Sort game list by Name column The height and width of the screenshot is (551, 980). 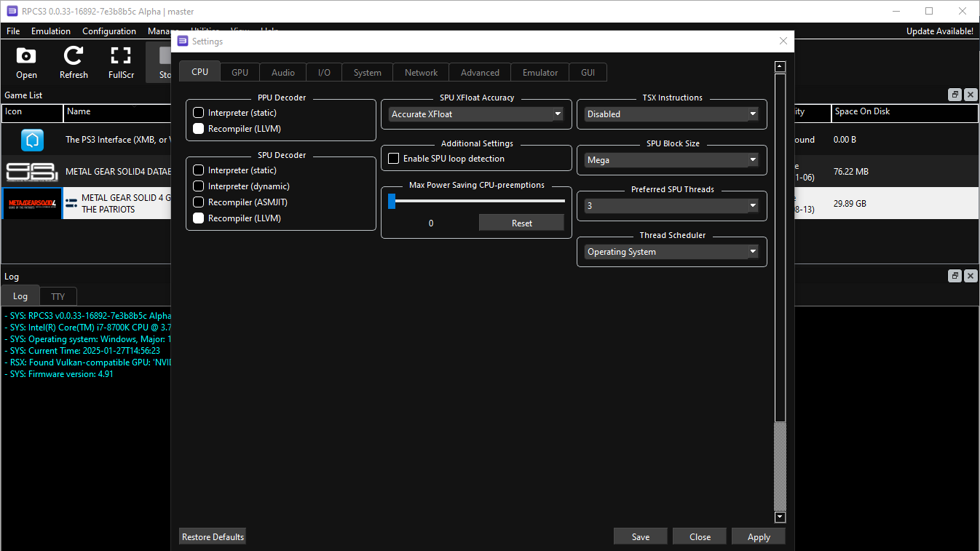coord(116,113)
